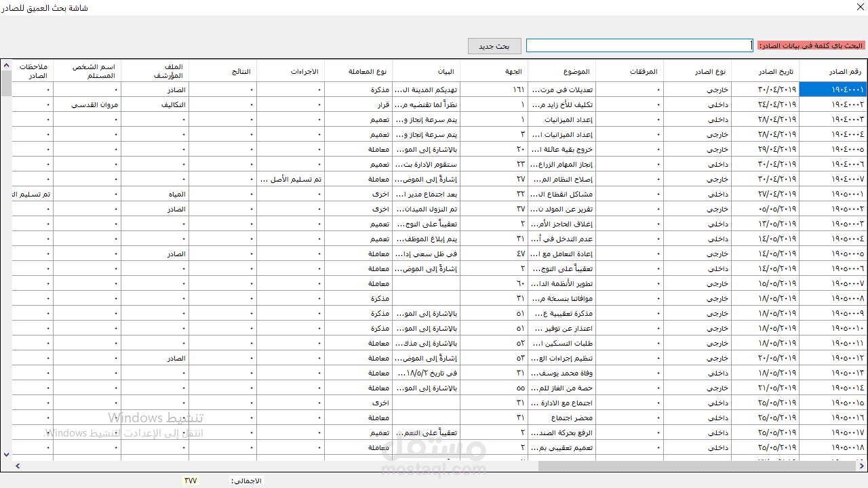The height and width of the screenshot is (488, 868).
Task: Focus the search keyword input field
Action: point(639,45)
